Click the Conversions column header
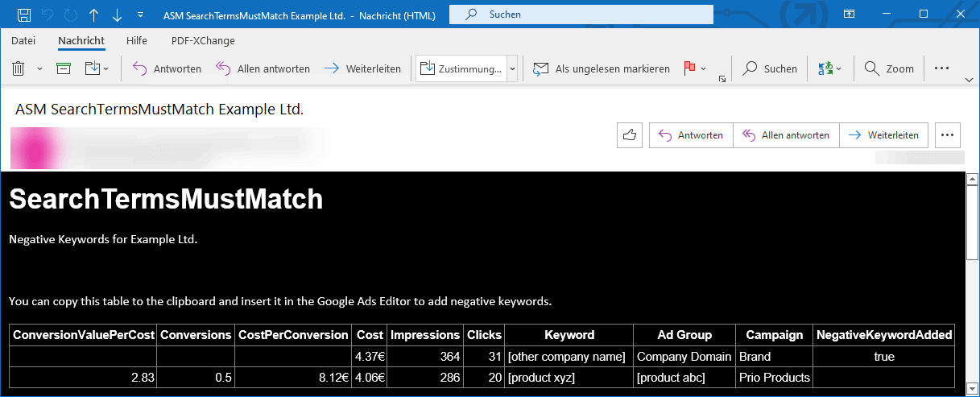The height and width of the screenshot is (397, 980). click(196, 334)
